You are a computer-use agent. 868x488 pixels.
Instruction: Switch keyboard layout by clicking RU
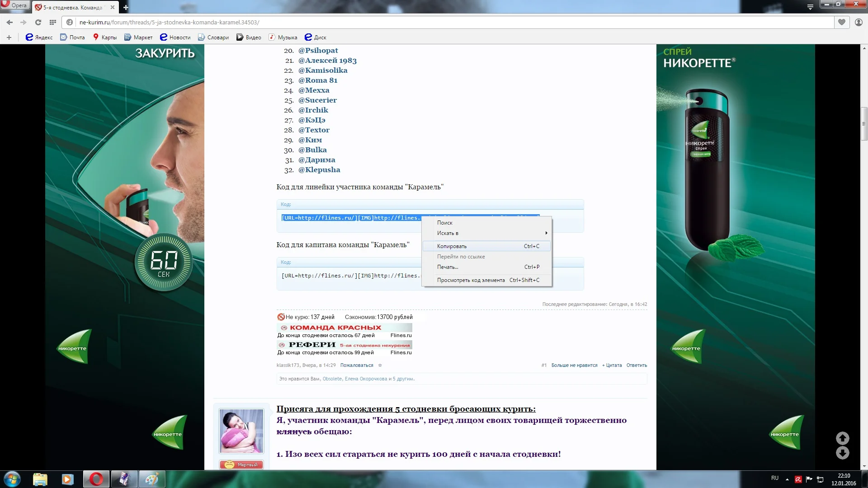774,478
